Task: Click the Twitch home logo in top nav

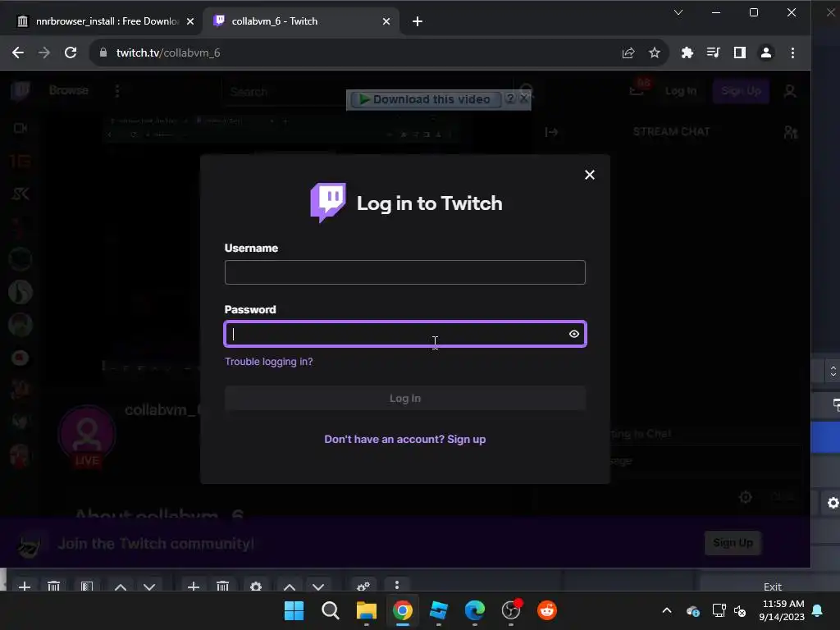Action: point(20,90)
